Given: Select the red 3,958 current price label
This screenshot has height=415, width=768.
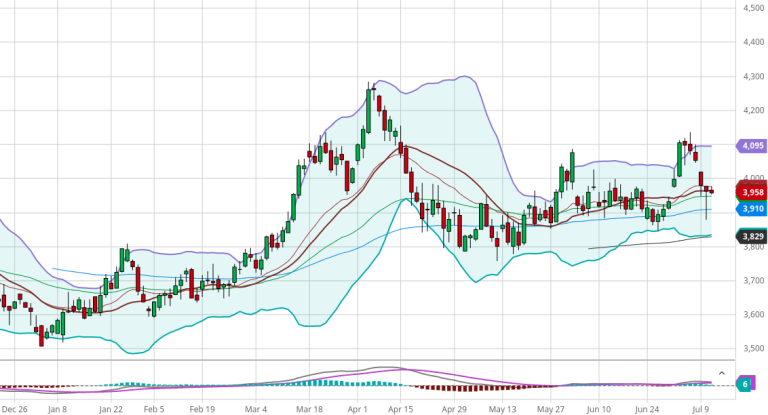Looking at the screenshot, I should 752,191.
